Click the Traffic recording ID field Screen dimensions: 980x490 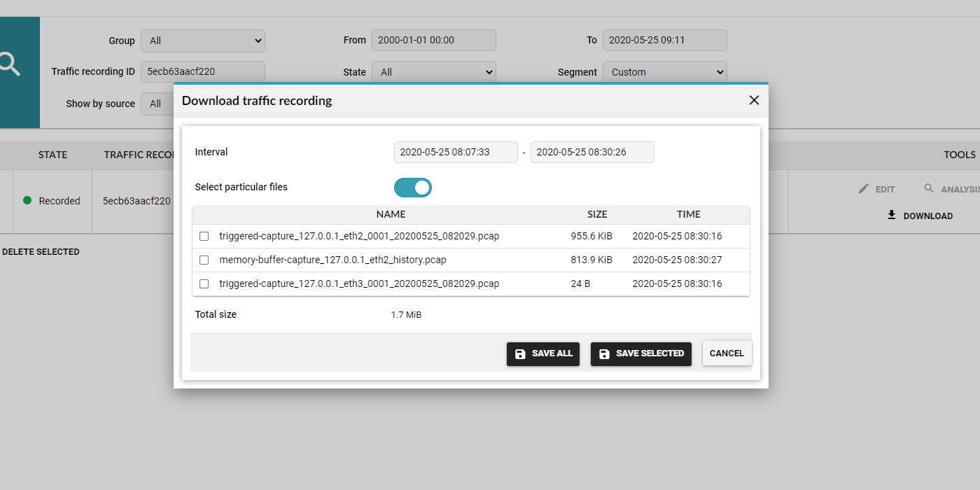[x=203, y=72]
